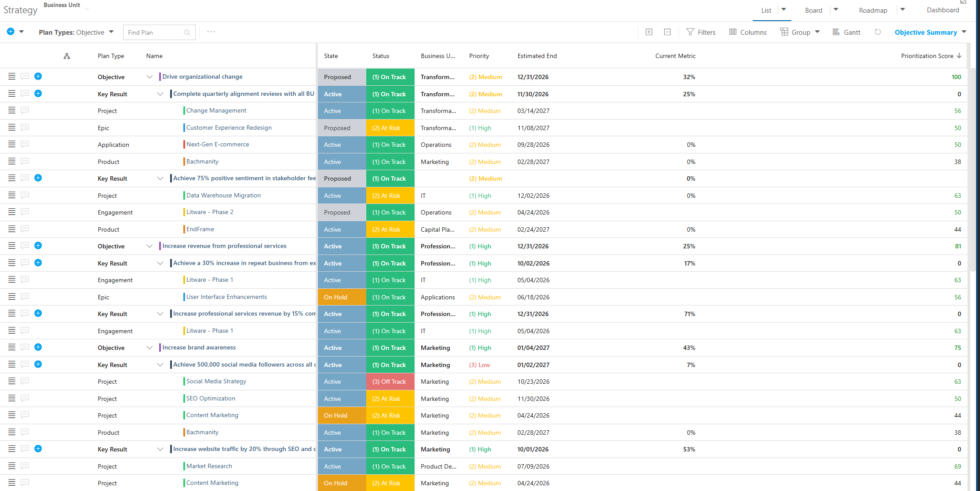Viewport: 980px width, 491px height.
Task: Open the hierarchy tree icon in header
Action: (67, 56)
